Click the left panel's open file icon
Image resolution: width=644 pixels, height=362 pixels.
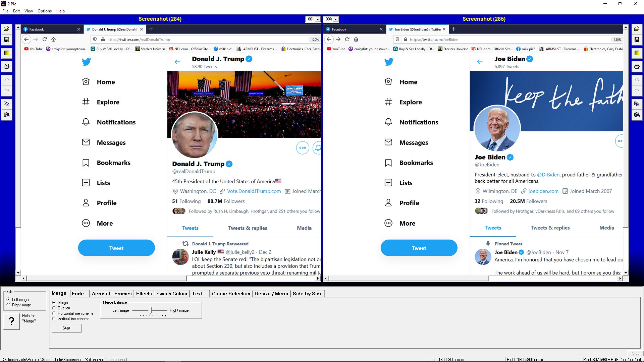(6, 29)
